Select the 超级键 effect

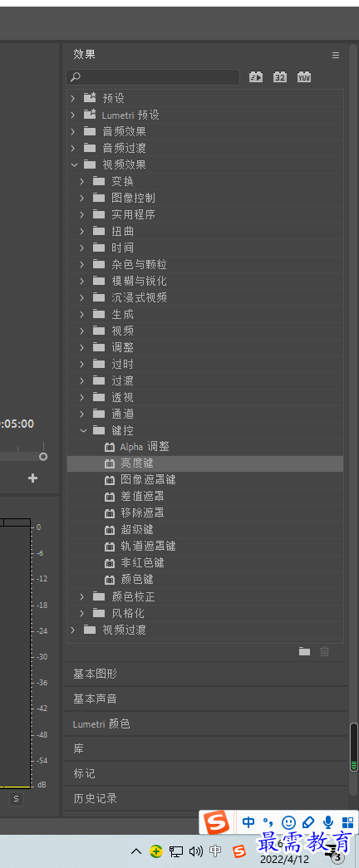205,530
